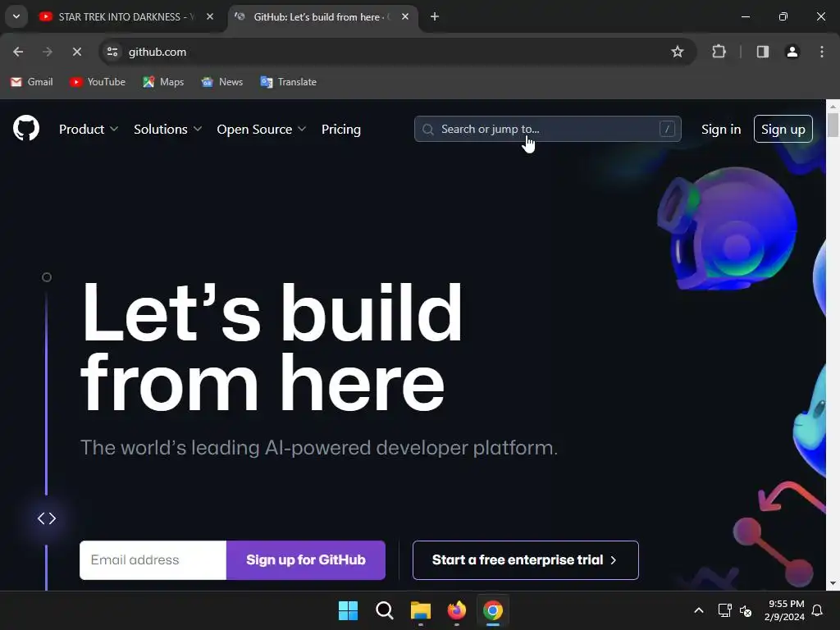The height and width of the screenshot is (630, 840).
Task: Open the Windows Start menu
Action: [348, 610]
